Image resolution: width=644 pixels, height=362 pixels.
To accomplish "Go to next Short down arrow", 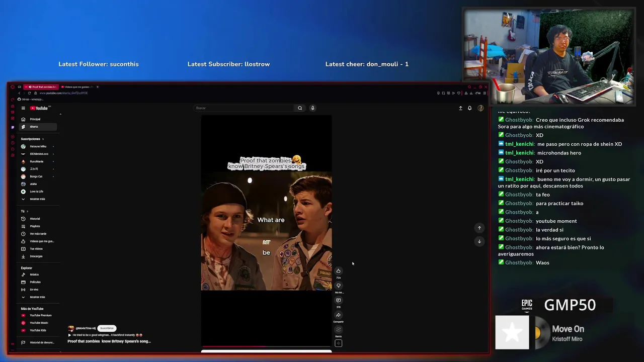I will pos(479,241).
